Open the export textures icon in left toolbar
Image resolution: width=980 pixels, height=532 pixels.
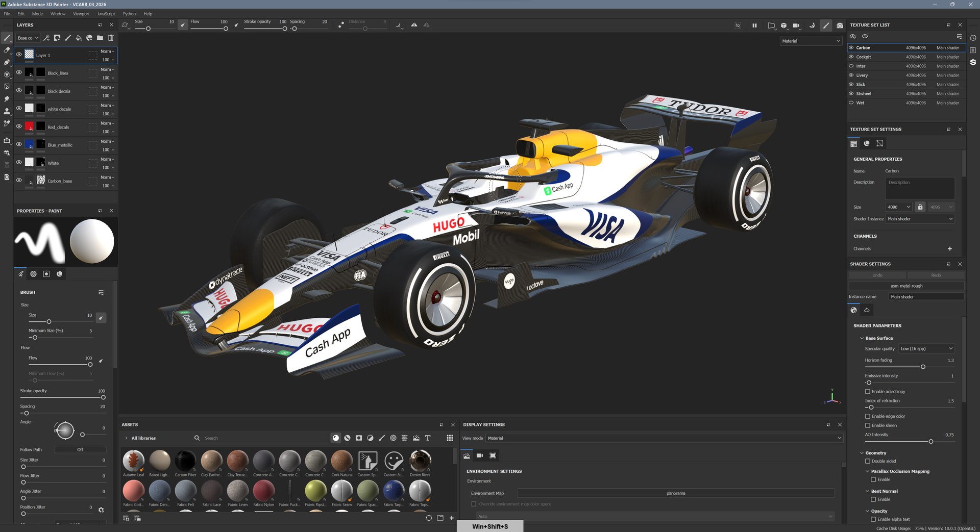7,140
